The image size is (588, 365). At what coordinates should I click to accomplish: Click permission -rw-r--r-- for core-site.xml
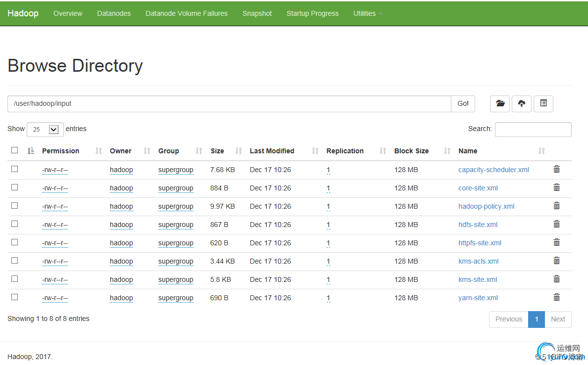55,188
